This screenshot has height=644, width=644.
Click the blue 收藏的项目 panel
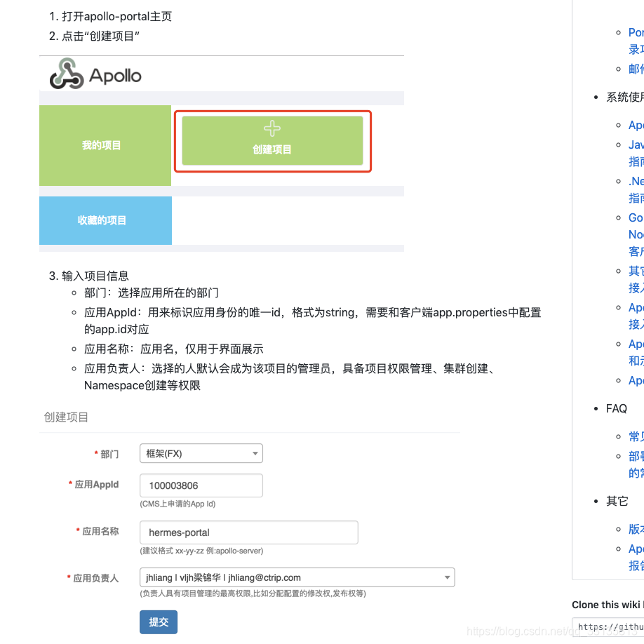pos(105,220)
